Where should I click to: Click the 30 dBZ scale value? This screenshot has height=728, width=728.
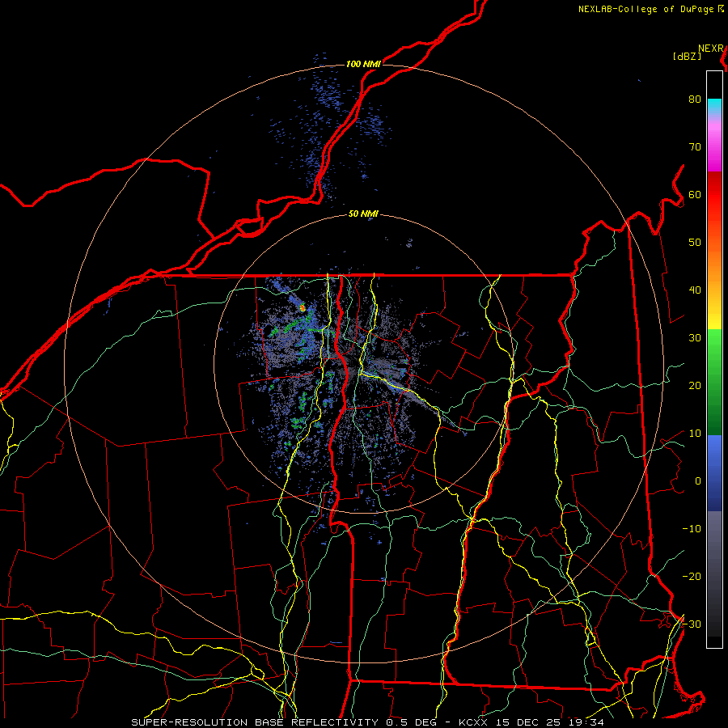point(695,338)
